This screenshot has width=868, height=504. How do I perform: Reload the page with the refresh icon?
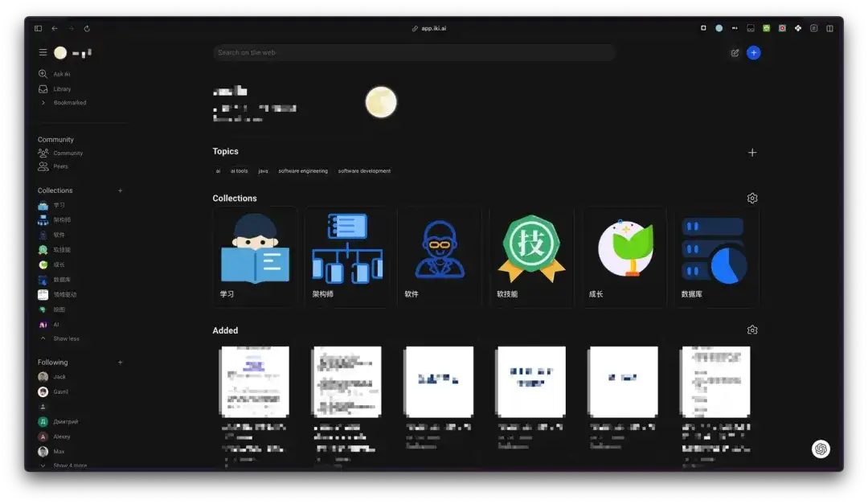87,28
